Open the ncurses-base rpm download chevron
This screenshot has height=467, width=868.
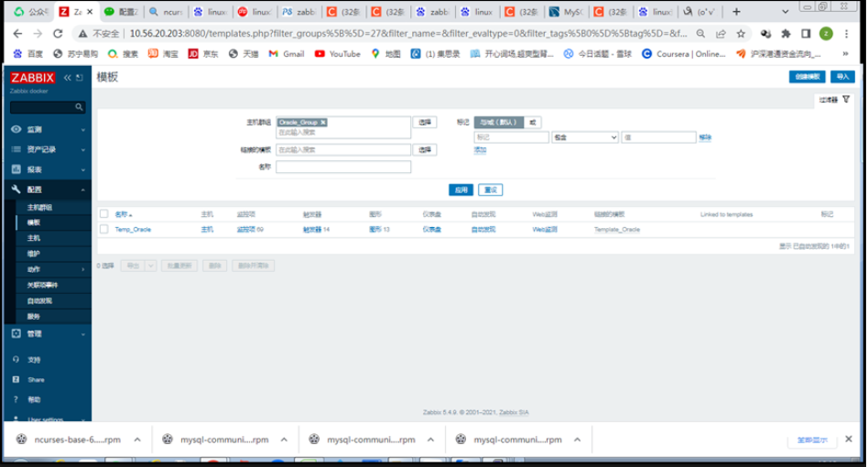[x=137, y=440]
